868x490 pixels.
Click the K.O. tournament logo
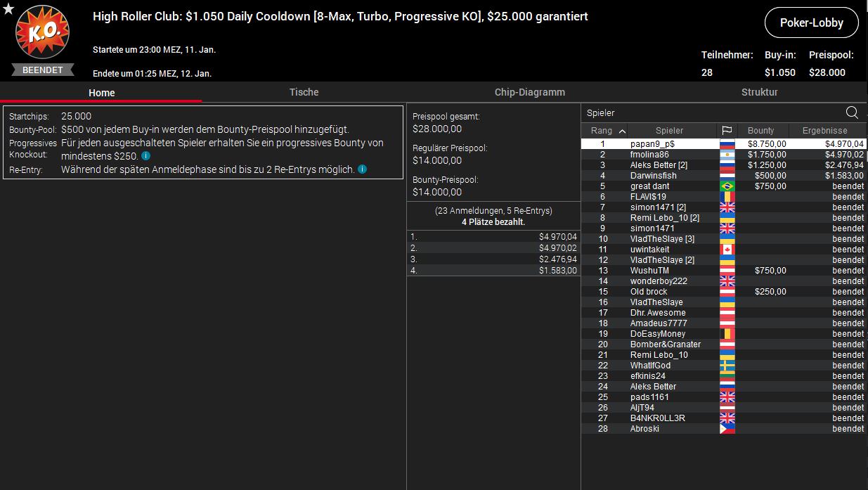[42, 34]
